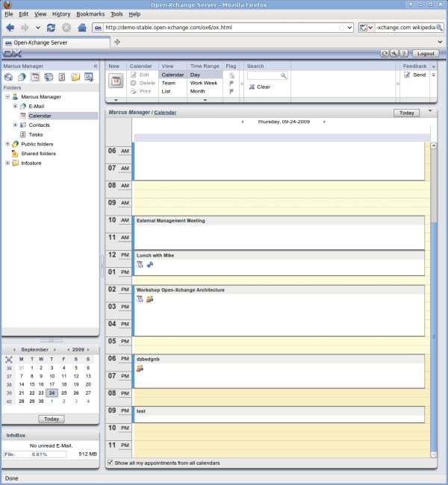This screenshot has width=448, height=485.
Task: Create a new appointment with calendar icon
Action: coord(116,81)
